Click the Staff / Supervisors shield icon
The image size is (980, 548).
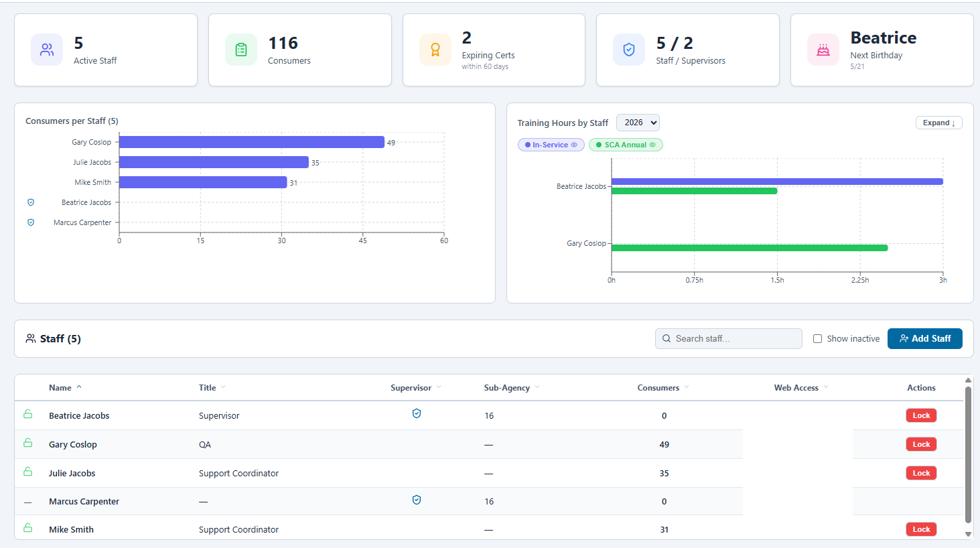629,50
